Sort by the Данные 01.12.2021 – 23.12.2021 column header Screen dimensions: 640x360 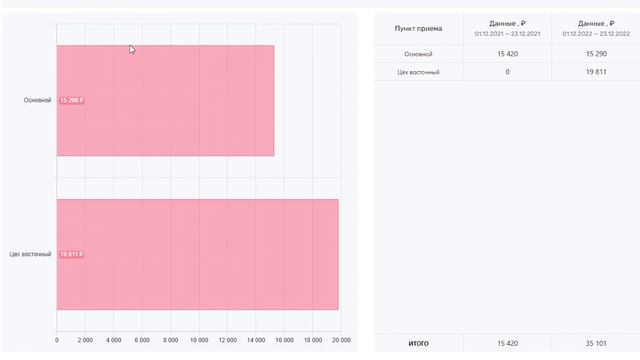(x=507, y=29)
